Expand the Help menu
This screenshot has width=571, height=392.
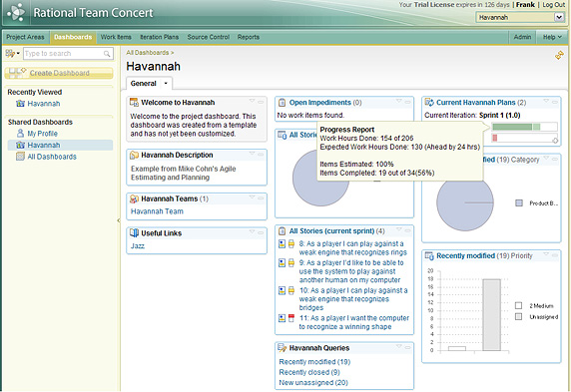pos(552,37)
